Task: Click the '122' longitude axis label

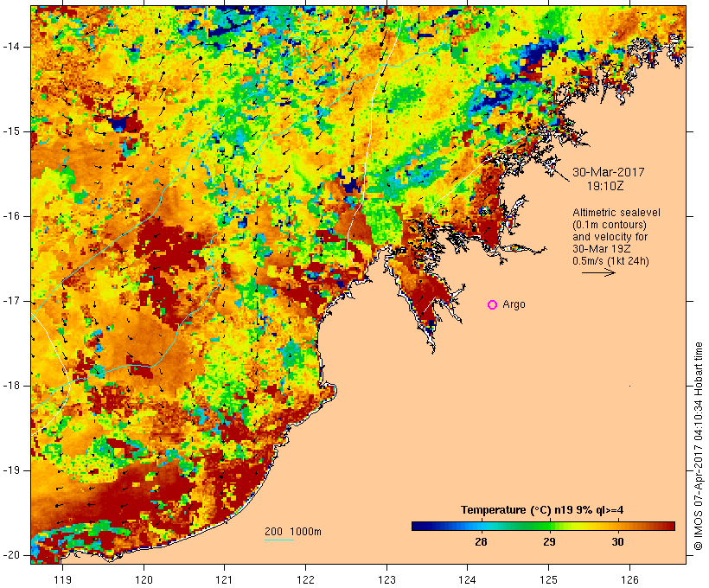Action: [306, 579]
